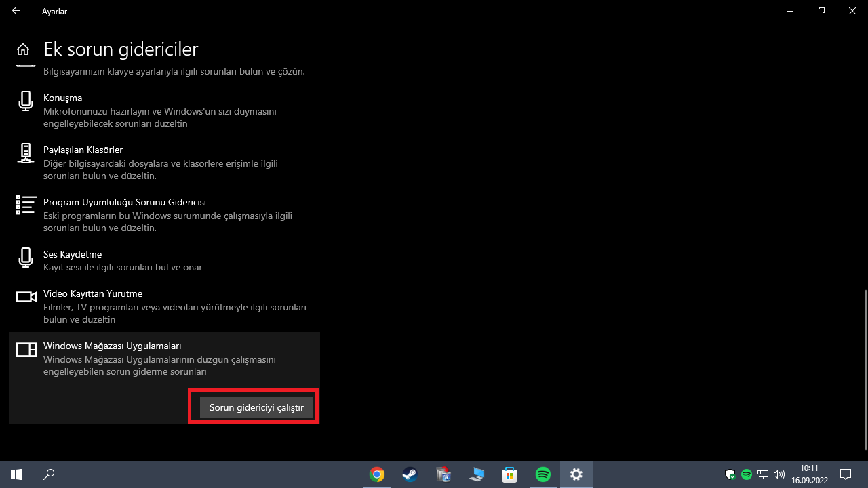Screen dimensions: 868x488
Task: Select the Paylaşılan Klasörler troubleshooter title
Action: pos(83,150)
